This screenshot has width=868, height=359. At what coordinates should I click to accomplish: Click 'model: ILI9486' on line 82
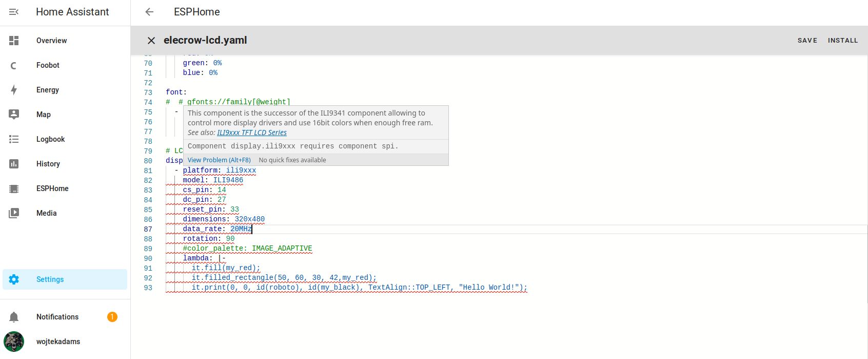click(213, 180)
